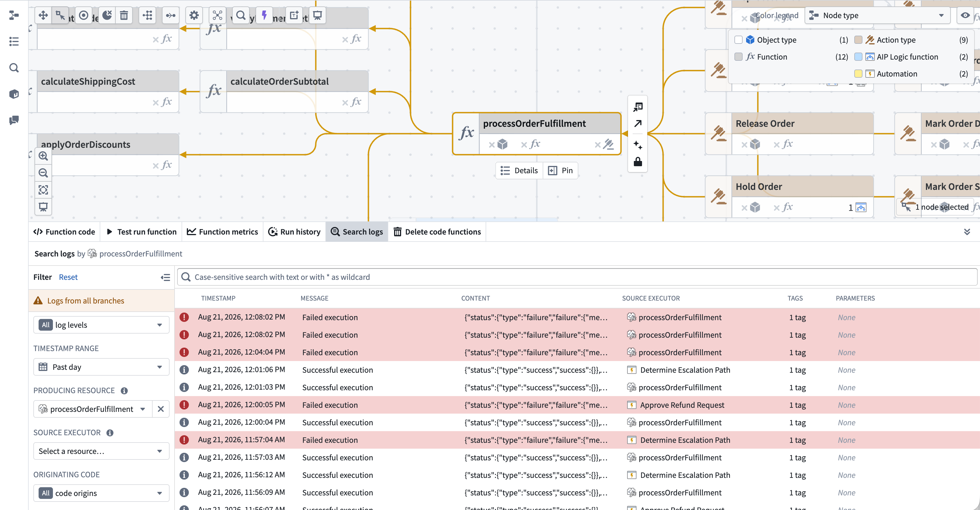Viewport: 980px width, 510px height.
Task: Fit graph to screen icon
Action: pos(43,190)
